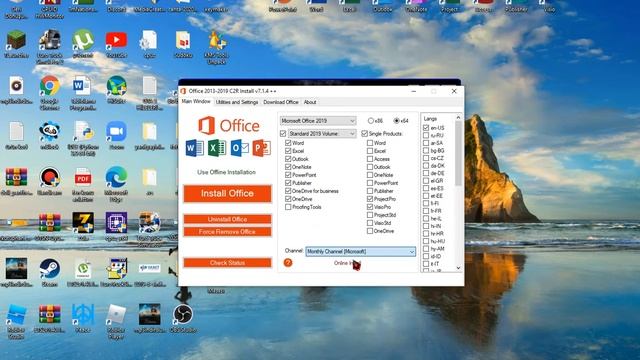Image resolution: width=640 pixels, height=360 pixels.
Task: Click the Word icon under the Office logo
Action: pyautogui.click(x=195, y=148)
